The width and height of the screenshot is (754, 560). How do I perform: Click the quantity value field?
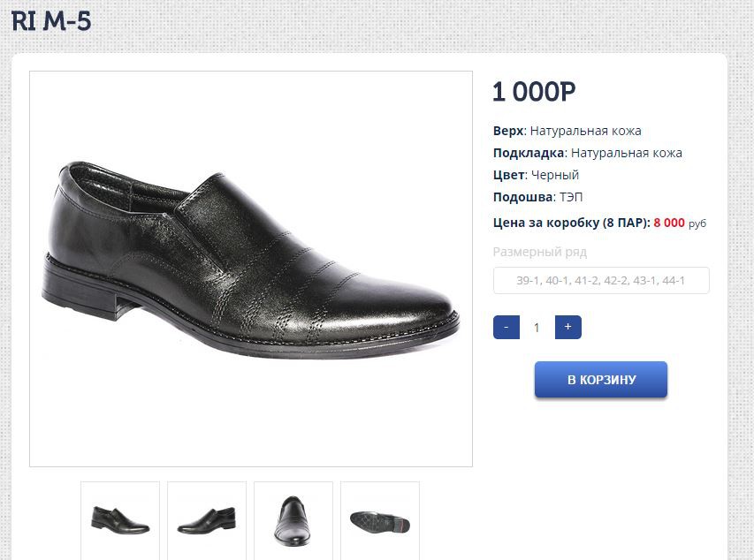pyautogui.click(x=537, y=328)
